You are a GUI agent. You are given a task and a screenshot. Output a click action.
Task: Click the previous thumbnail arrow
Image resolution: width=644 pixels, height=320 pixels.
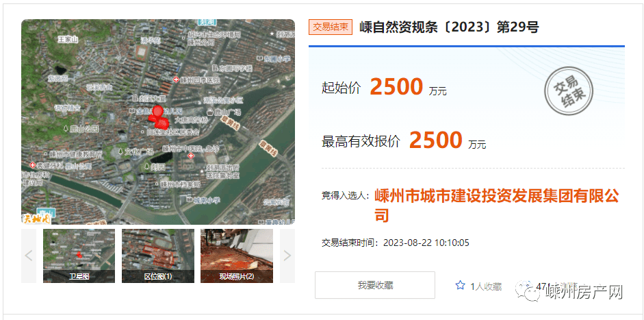click(29, 256)
